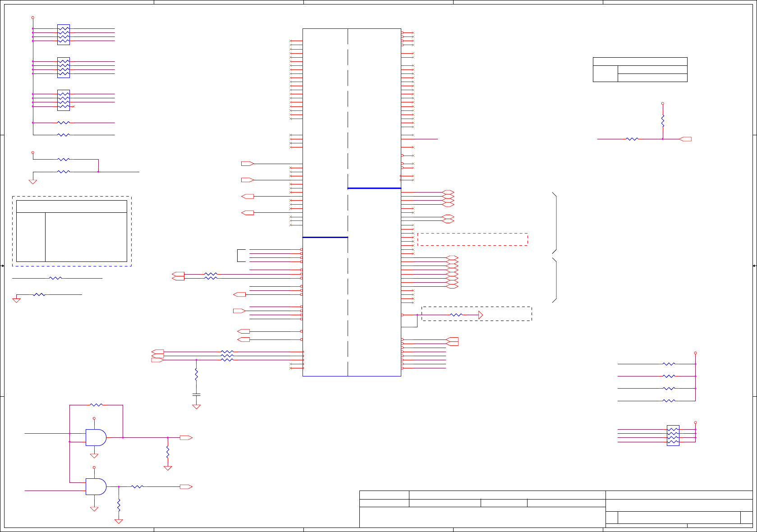
Task: Click the feedback resistor above the upper AND gate
Action: 96,405
